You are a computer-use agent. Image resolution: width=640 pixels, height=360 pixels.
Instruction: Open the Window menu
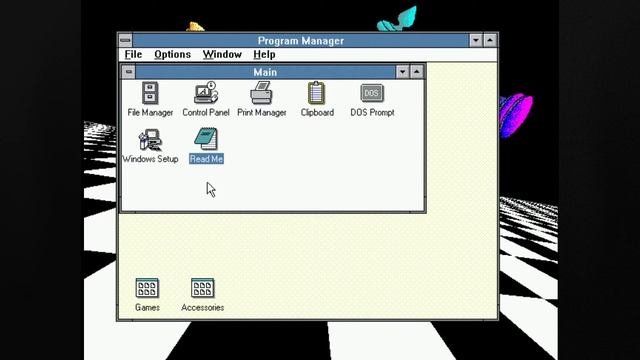tap(222, 54)
